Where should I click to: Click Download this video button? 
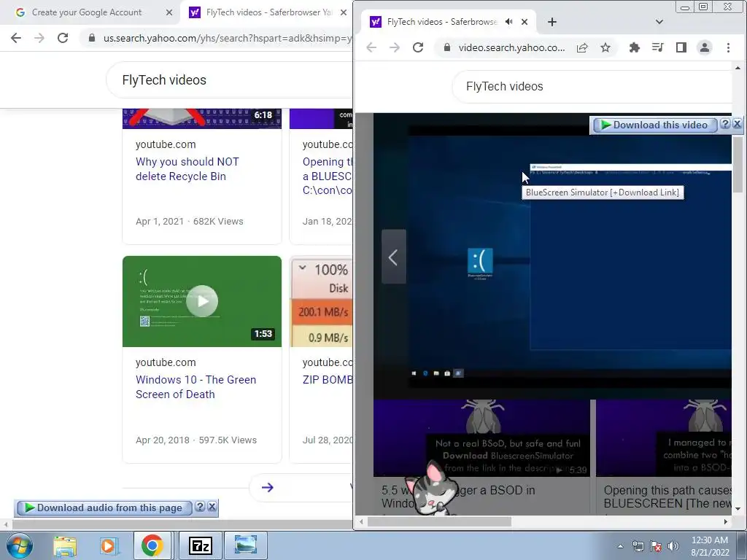[654, 125]
